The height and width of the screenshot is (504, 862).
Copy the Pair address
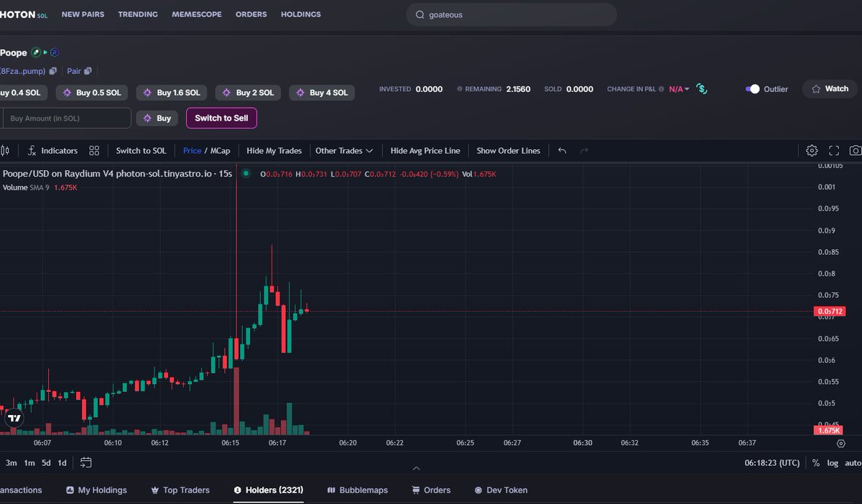point(88,71)
